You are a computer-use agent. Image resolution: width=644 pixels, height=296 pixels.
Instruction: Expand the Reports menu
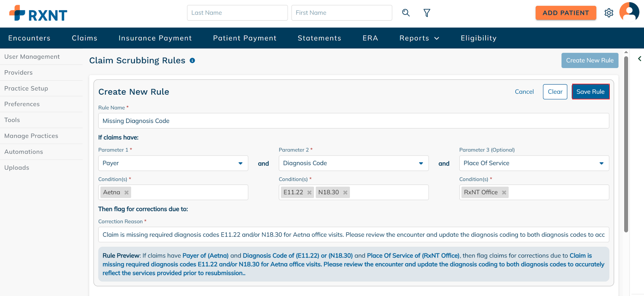(419, 38)
